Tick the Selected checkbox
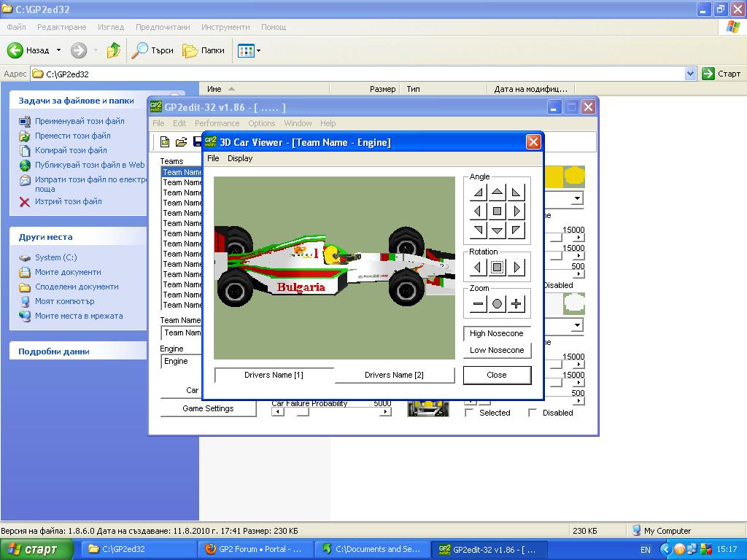Viewport: 747px width, 560px height. tap(469, 413)
